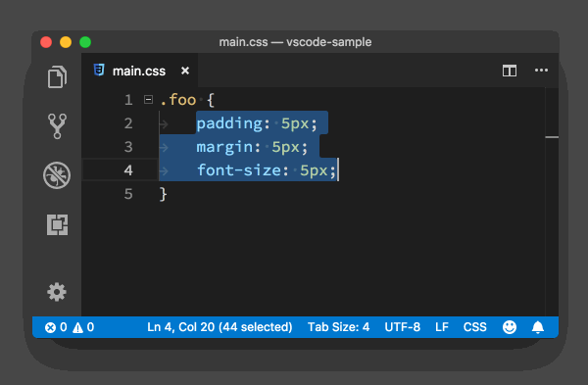The height and width of the screenshot is (385, 588).
Task: Open the Manage gear menu
Action: click(57, 292)
